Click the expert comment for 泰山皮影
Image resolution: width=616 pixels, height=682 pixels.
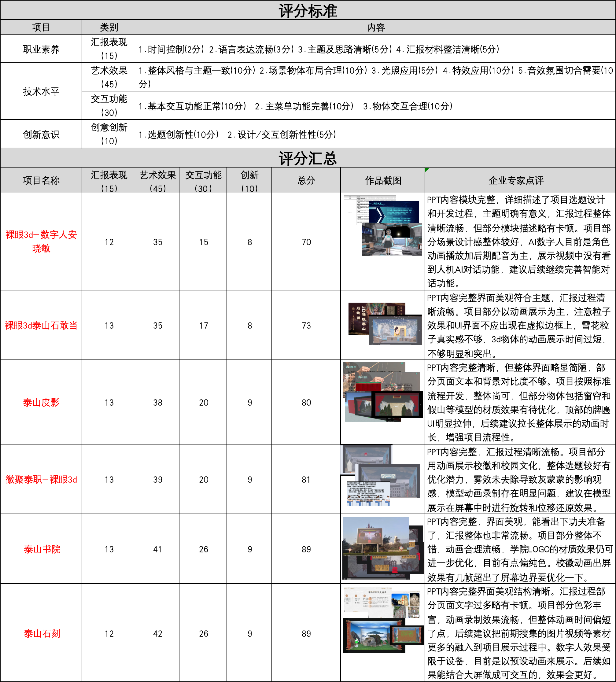pyautogui.click(x=519, y=402)
